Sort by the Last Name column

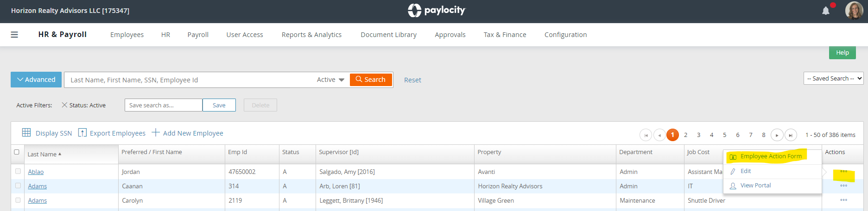click(x=44, y=154)
